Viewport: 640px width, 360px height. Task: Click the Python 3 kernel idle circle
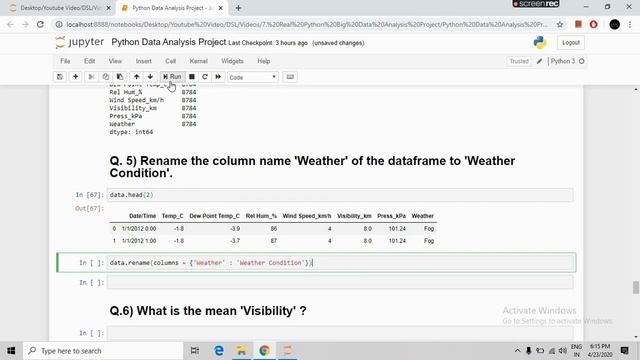point(582,61)
